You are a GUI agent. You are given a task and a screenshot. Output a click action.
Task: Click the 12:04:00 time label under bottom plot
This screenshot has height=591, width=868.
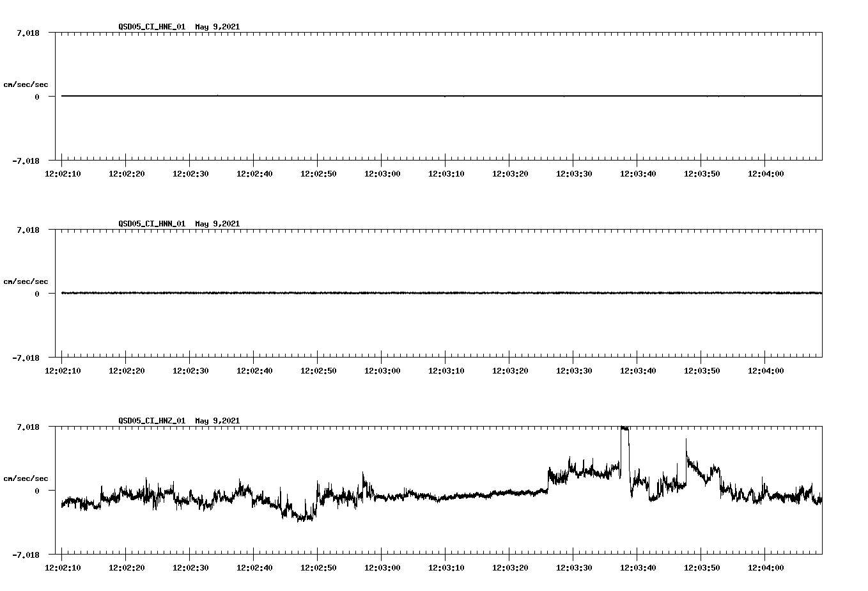(x=766, y=567)
